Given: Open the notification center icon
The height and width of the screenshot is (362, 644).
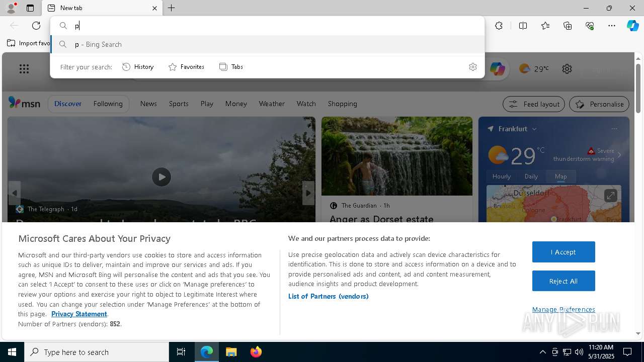Looking at the screenshot, I should pos(627,352).
